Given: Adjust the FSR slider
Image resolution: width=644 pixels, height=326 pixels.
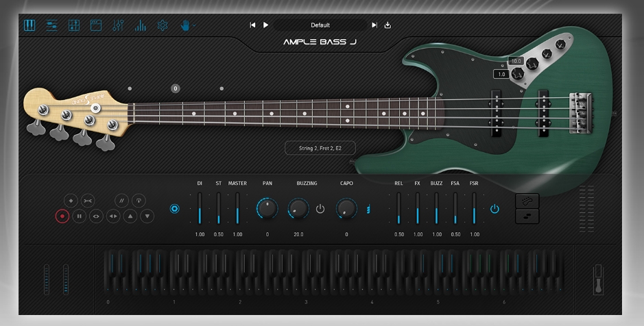Looking at the screenshot, I should [x=474, y=209].
